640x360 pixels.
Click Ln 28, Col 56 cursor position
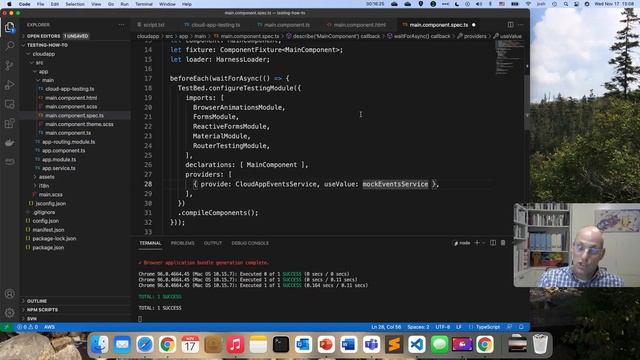[386, 327]
